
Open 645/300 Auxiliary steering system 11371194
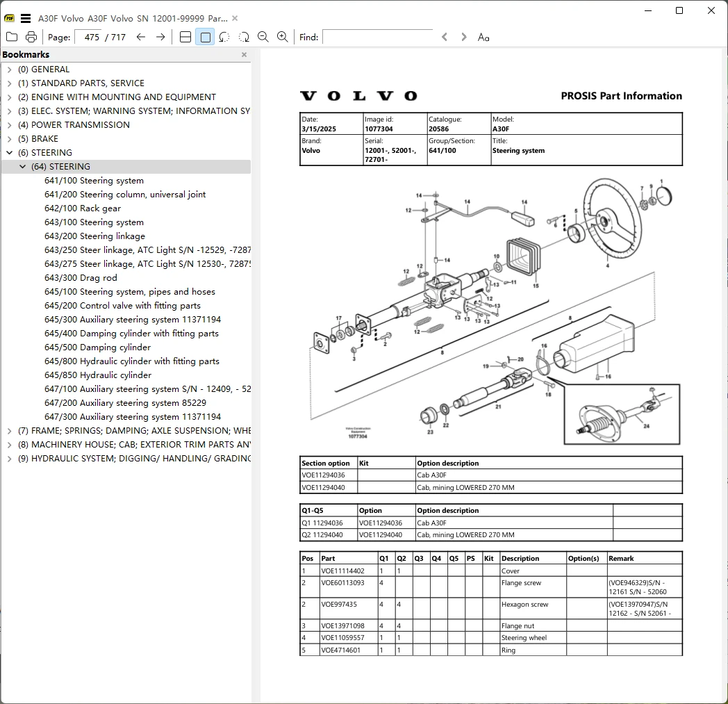(x=133, y=320)
